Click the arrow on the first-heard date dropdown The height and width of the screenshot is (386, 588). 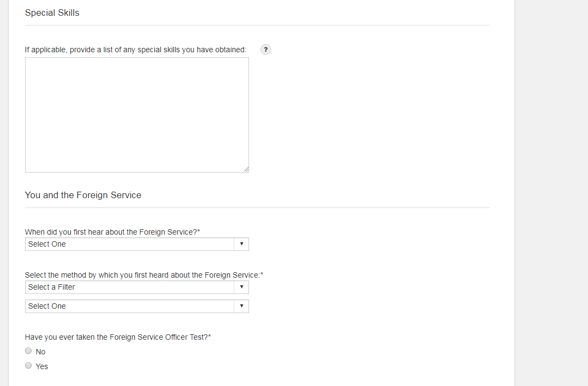[x=241, y=244]
